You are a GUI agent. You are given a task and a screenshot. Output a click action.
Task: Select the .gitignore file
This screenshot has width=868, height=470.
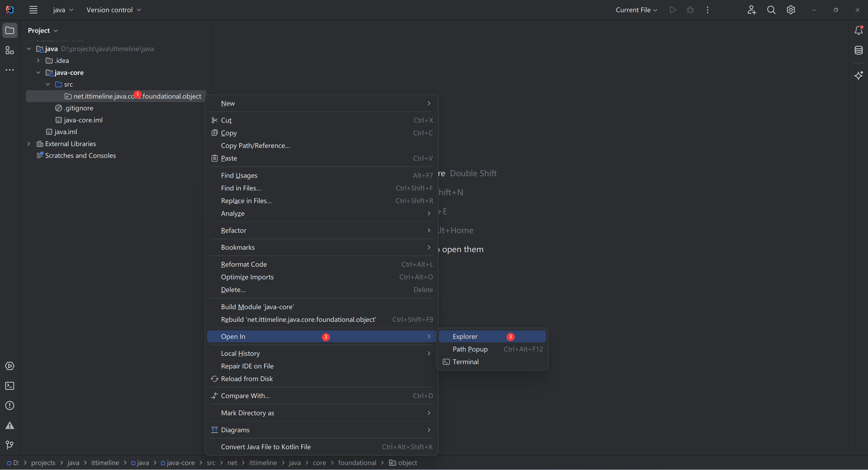pos(74,108)
